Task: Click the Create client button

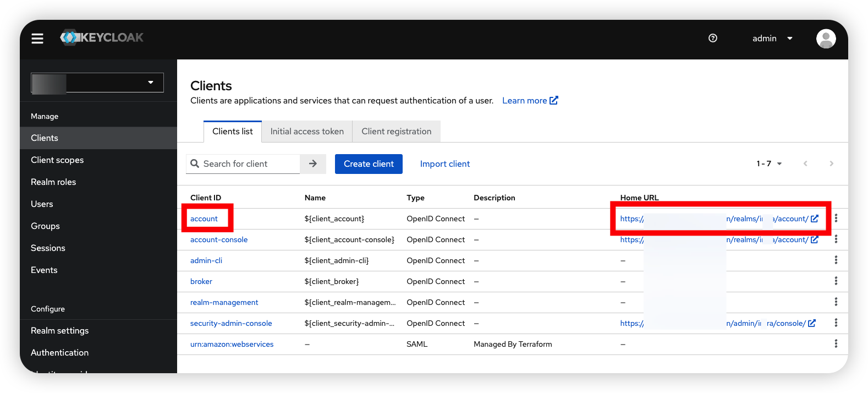Action: (x=369, y=164)
